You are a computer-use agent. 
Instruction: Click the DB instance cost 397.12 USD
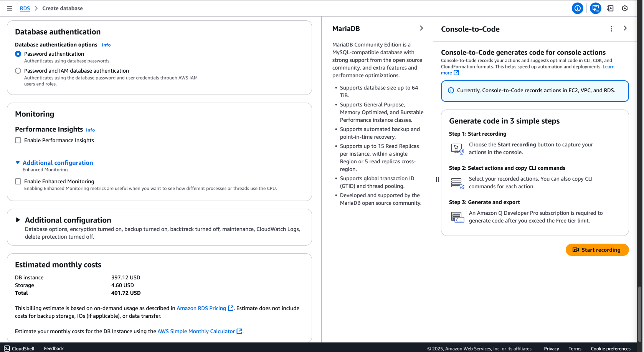(126, 277)
